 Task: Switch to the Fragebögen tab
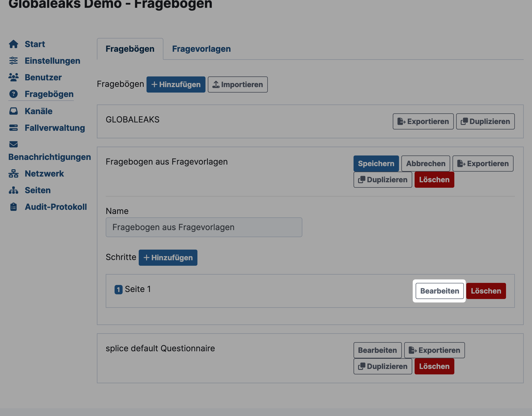130,49
